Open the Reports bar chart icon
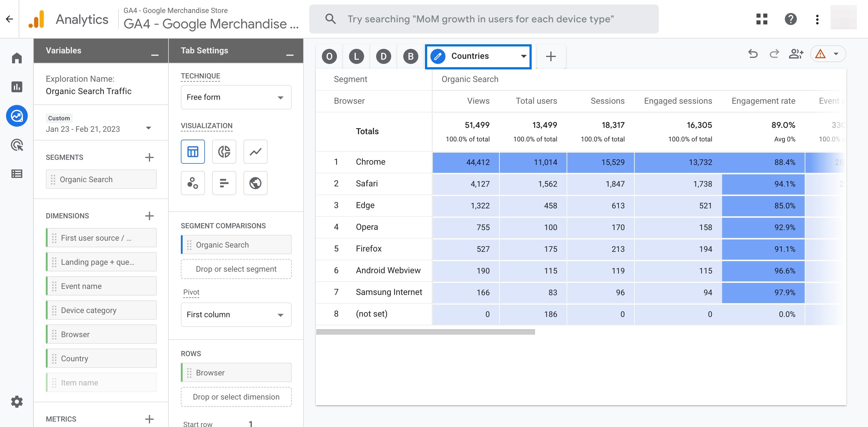868x427 pixels. coord(17,87)
